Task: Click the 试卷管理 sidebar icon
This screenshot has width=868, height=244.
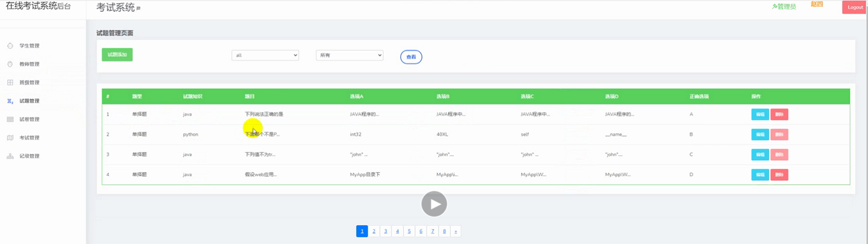Action: (x=10, y=119)
